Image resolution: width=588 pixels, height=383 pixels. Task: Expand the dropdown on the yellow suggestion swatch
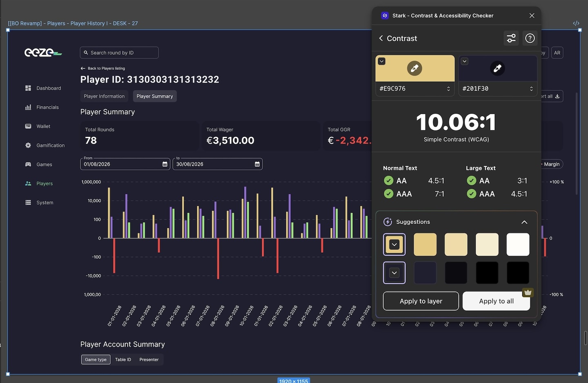[x=394, y=245]
